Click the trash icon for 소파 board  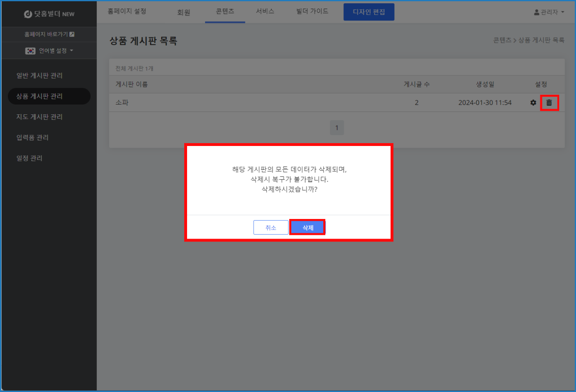tap(549, 103)
